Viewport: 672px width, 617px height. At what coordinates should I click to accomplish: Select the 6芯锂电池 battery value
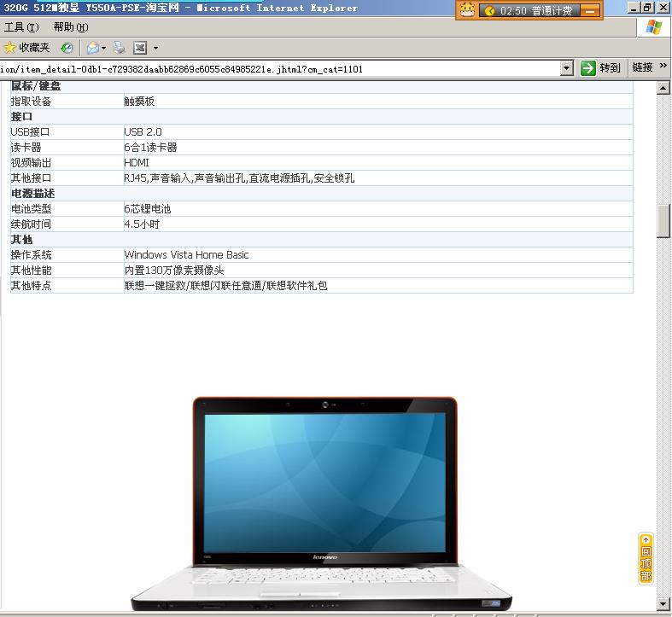(148, 209)
